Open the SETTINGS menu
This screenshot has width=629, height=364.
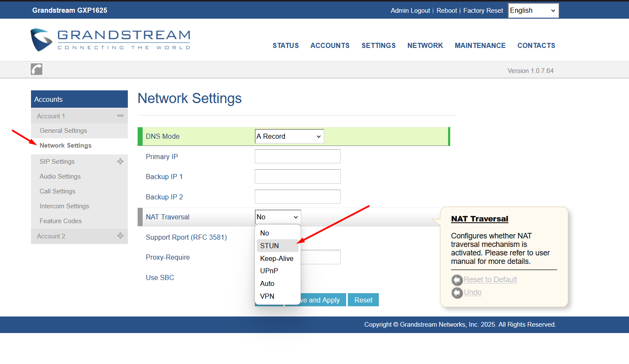tap(378, 45)
